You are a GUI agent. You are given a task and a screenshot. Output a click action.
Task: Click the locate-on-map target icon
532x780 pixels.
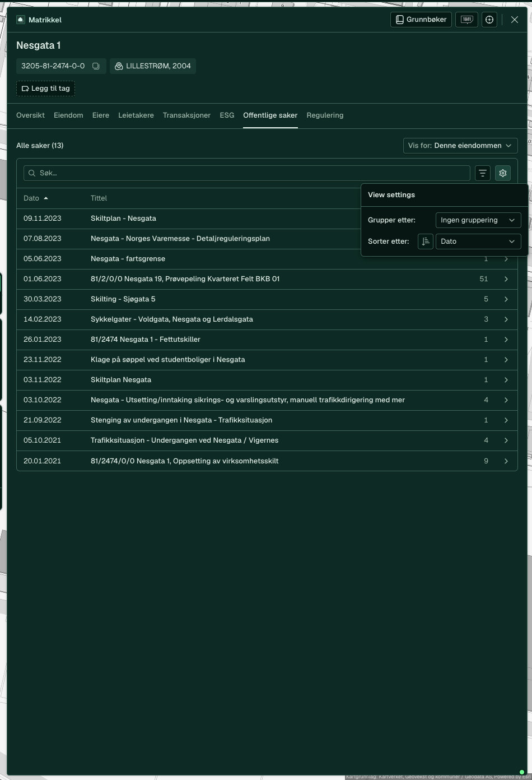[x=489, y=20]
